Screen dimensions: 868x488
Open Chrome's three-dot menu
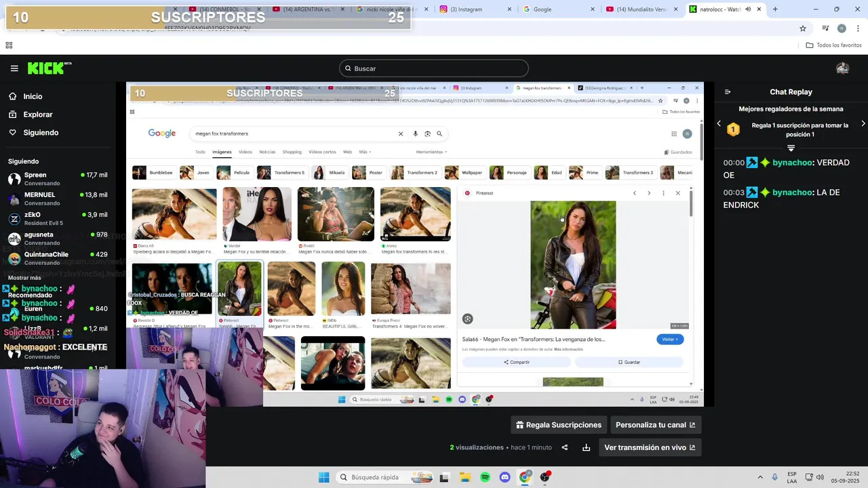(x=859, y=28)
